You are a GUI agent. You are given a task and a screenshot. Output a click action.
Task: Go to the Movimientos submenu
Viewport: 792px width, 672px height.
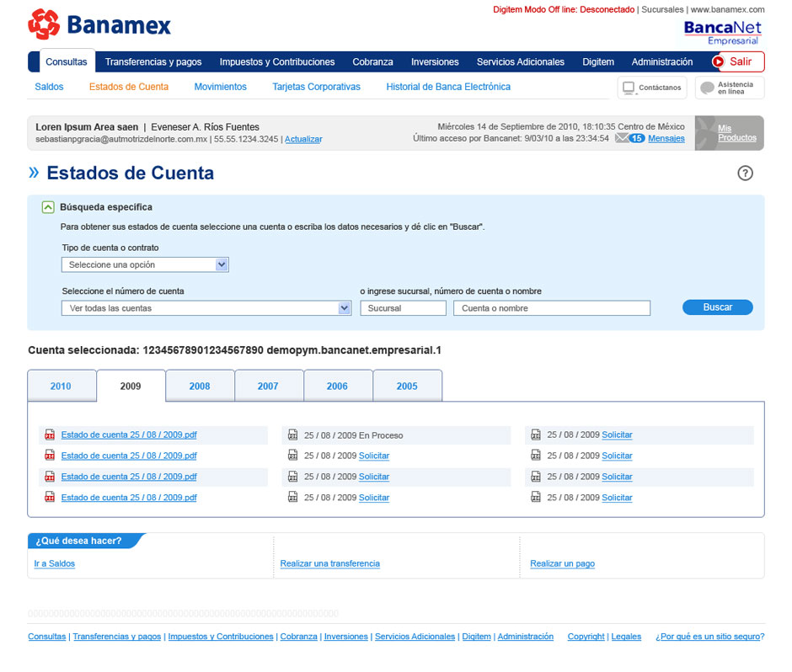(x=220, y=87)
